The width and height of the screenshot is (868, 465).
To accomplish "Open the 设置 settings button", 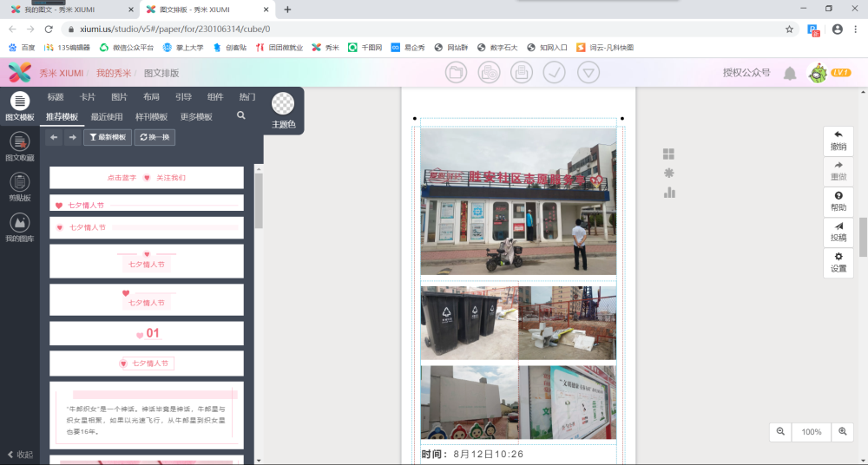I will click(x=838, y=263).
